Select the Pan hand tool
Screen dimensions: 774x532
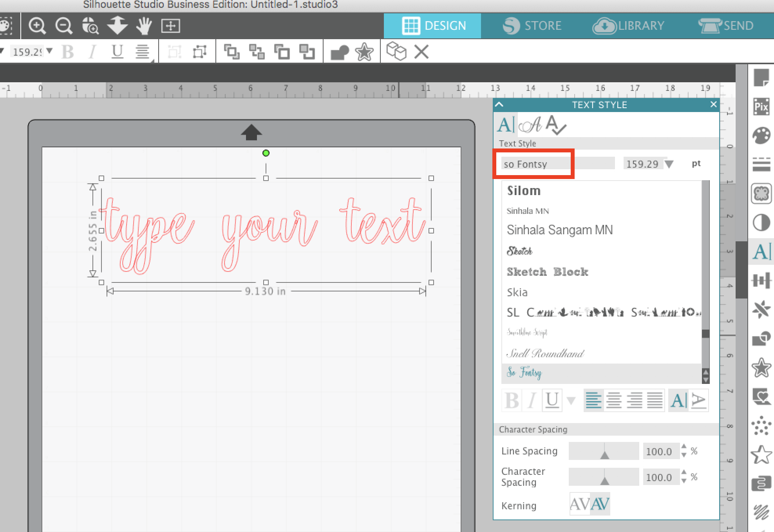pyautogui.click(x=144, y=26)
